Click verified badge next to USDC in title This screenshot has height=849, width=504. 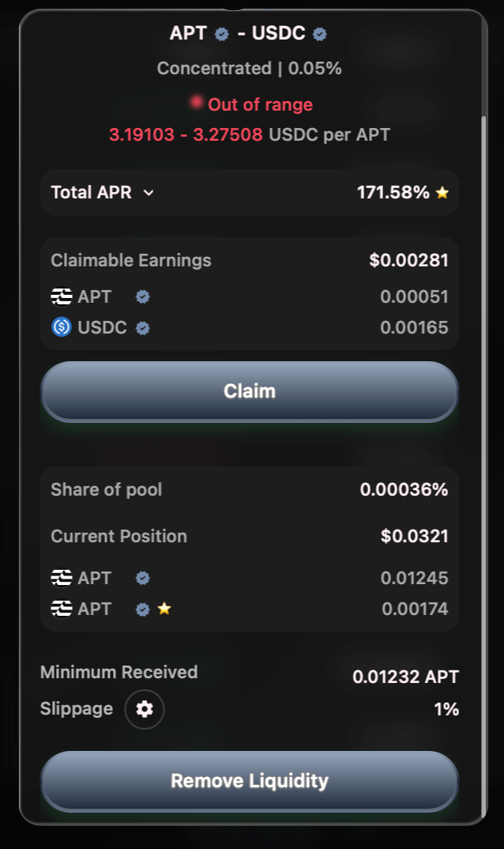click(320, 34)
